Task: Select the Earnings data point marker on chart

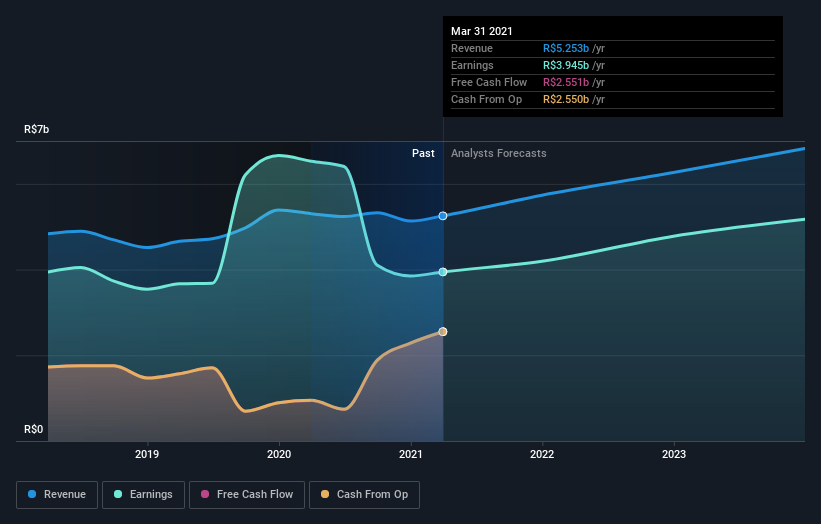Action: [x=443, y=272]
